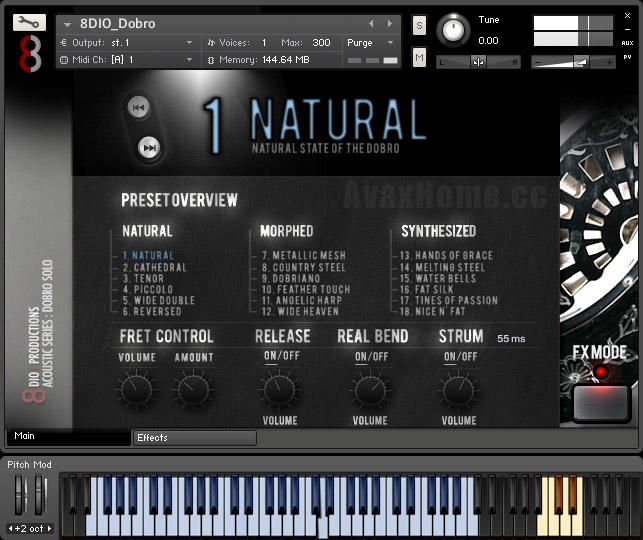The height and width of the screenshot is (540, 643).
Task: Click the Fret Control Amount knob
Action: (x=193, y=389)
